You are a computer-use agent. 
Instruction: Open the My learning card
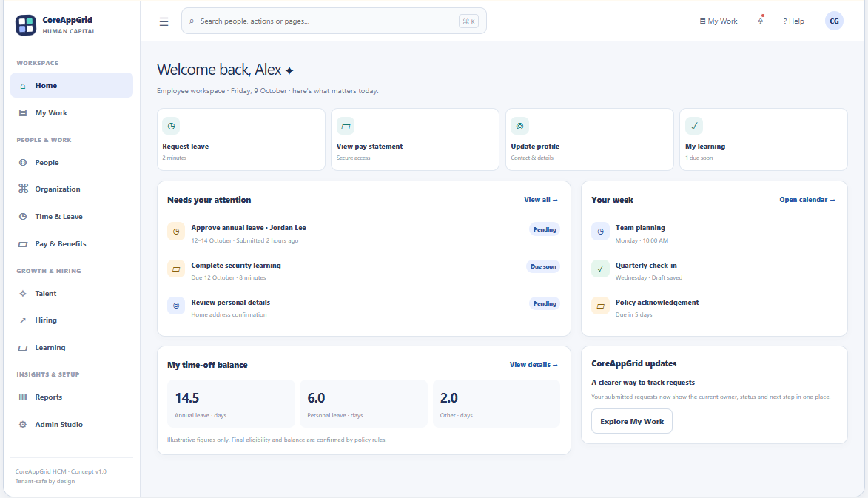coord(764,139)
